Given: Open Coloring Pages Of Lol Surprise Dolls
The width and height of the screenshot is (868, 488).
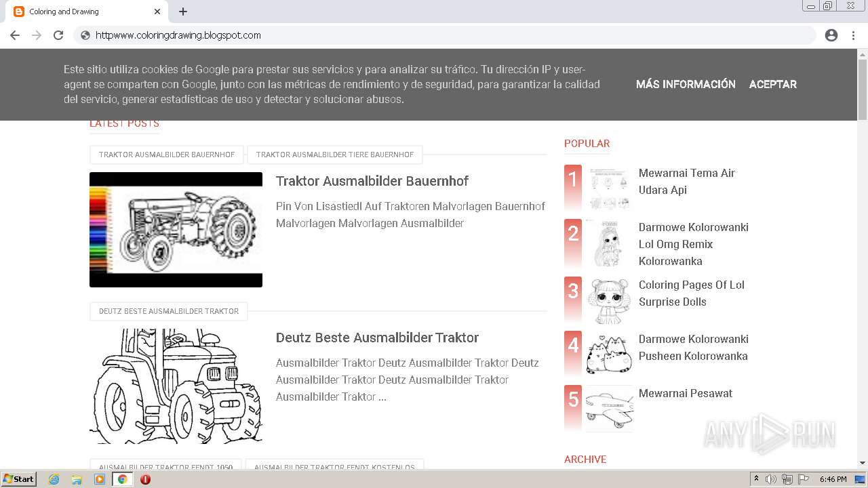Looking at the screenshot, I should (692, 293).
